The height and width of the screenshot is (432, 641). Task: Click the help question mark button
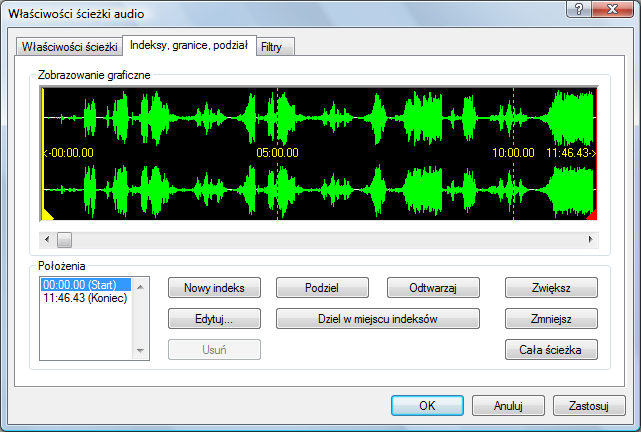coord(578,9)
